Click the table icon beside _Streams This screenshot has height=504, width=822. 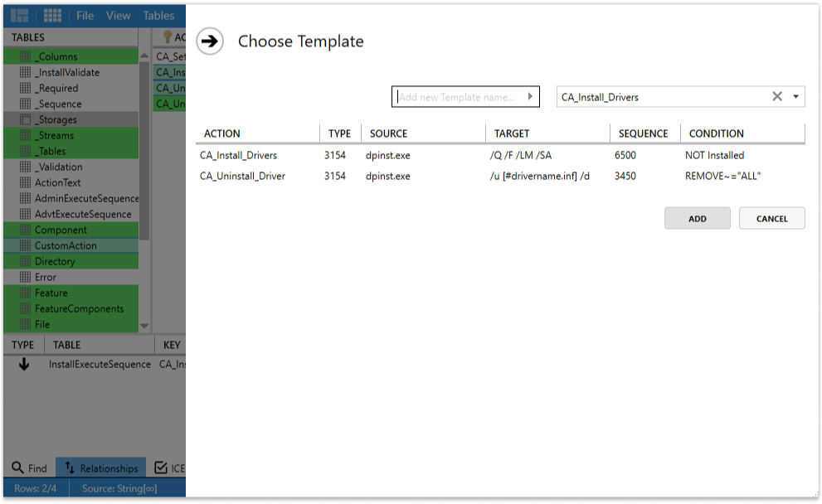25,135
